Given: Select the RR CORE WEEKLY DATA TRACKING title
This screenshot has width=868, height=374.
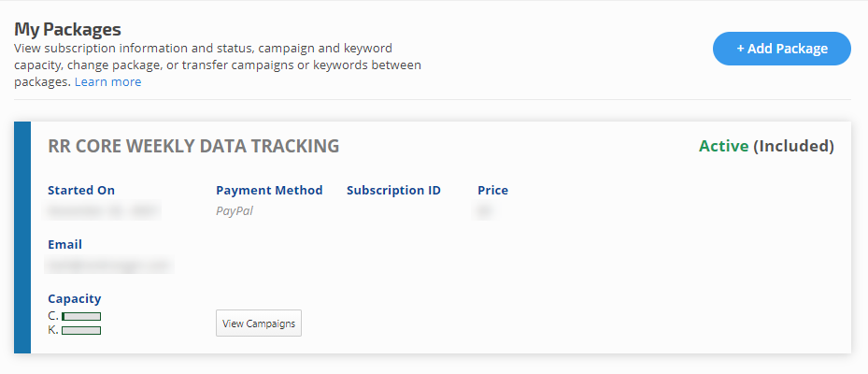Looking at the screenshot, I should pyautogui.click(x=193, y=146).
